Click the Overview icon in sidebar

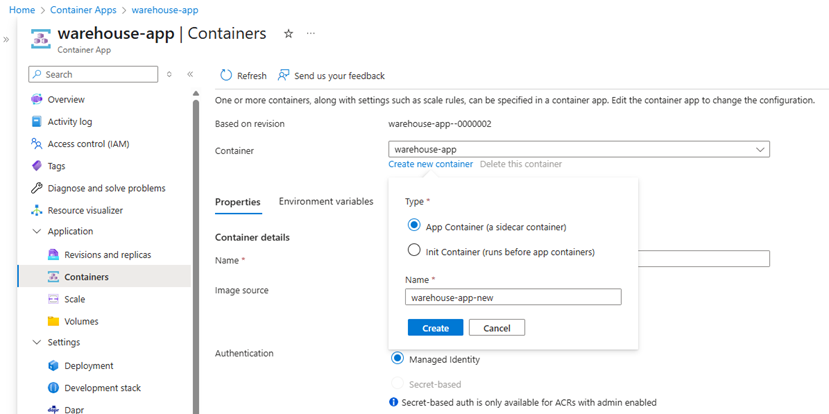tap(36, 99)
